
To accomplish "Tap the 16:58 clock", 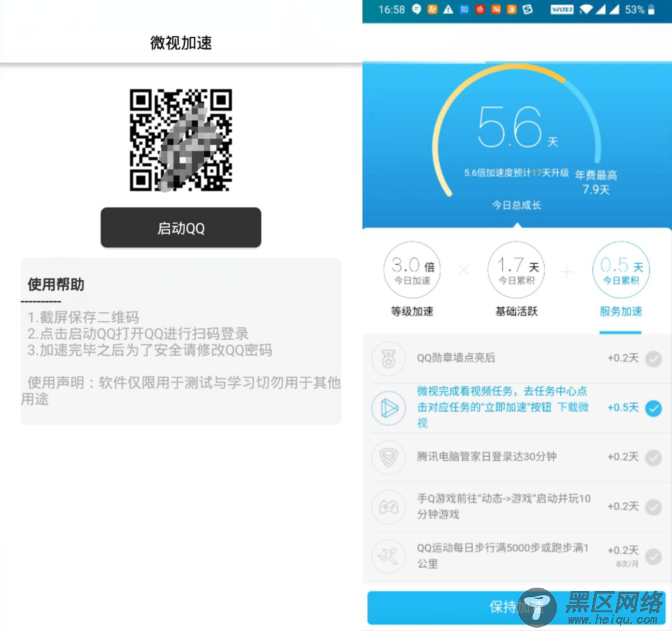I will click(x=392, y=9).
